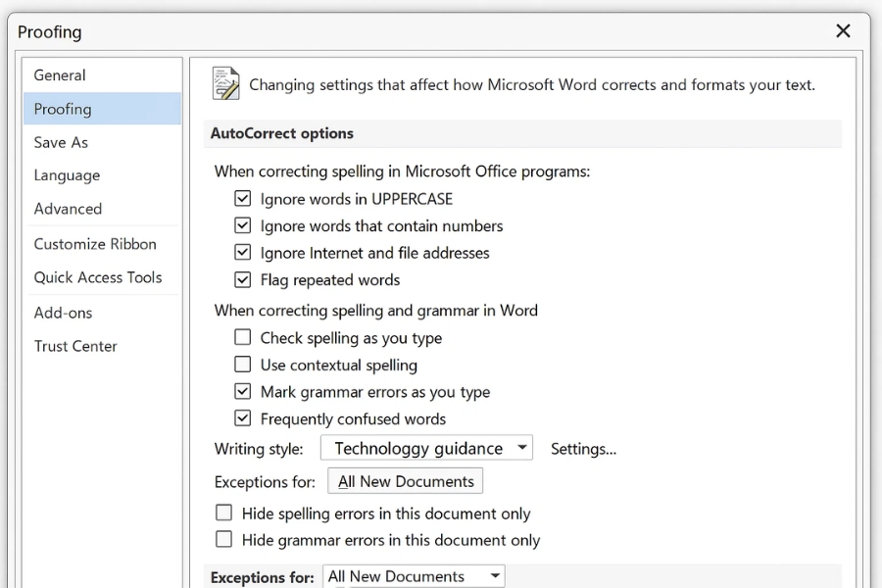
Task: Go to Customize Ribbon settings
Action: (x=95, y=244)
